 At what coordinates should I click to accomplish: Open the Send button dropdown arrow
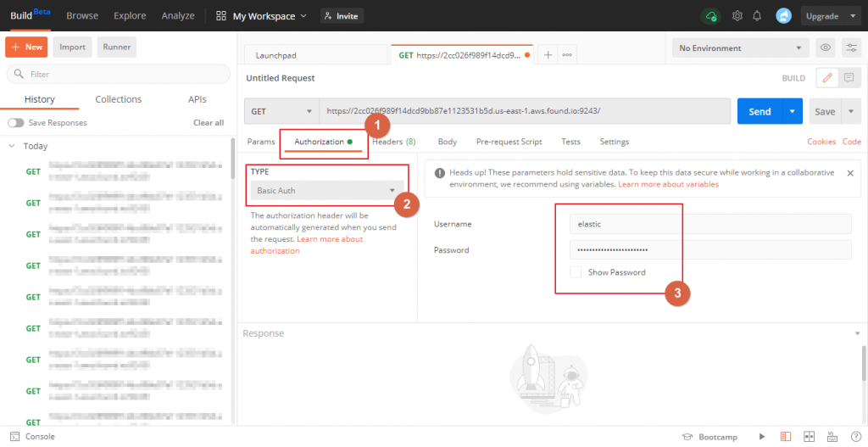click(x=793, y=111)
